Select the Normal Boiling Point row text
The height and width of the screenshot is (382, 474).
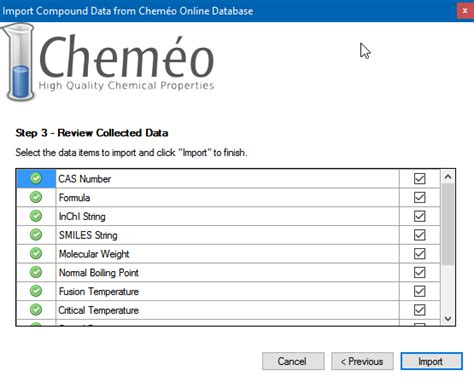[98, 273]
